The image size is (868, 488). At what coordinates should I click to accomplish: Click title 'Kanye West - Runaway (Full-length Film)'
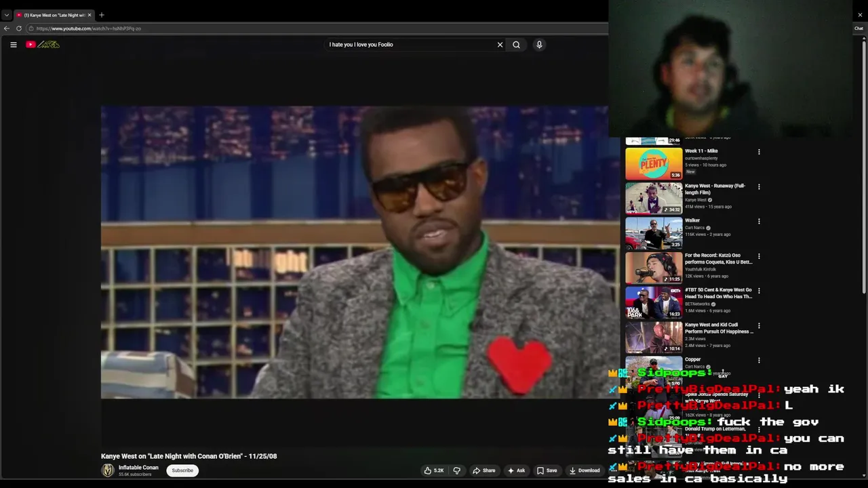point(715,189)
